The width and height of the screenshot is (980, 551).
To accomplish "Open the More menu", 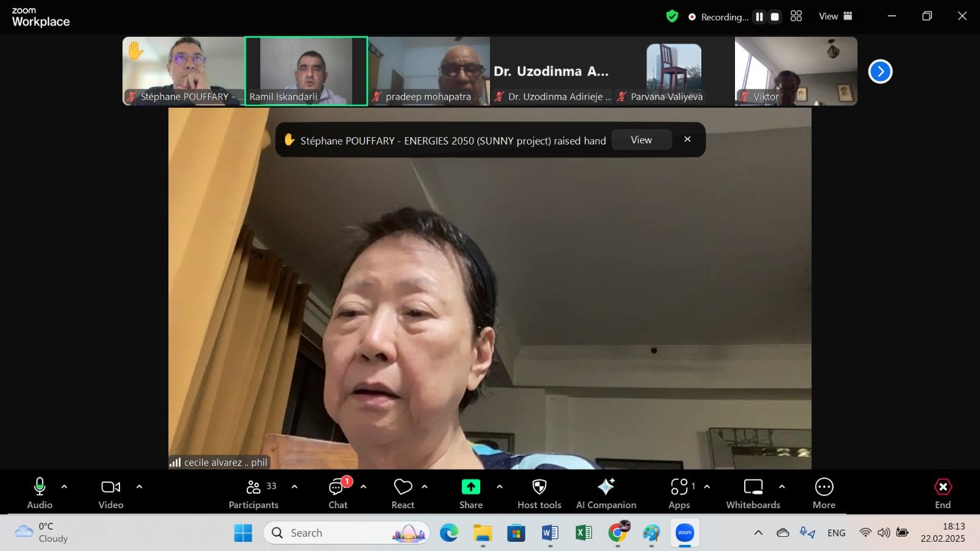I will point(824,493).
